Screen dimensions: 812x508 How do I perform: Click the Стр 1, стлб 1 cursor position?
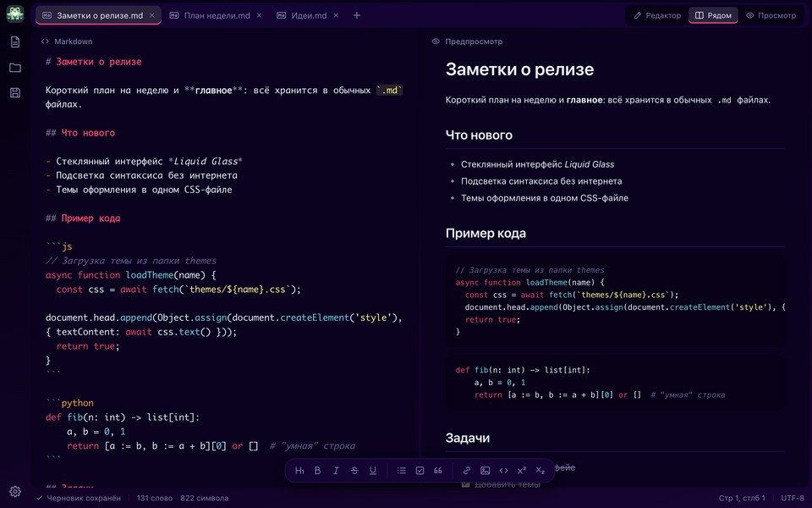pyautogui.click(x=742, y=498)
